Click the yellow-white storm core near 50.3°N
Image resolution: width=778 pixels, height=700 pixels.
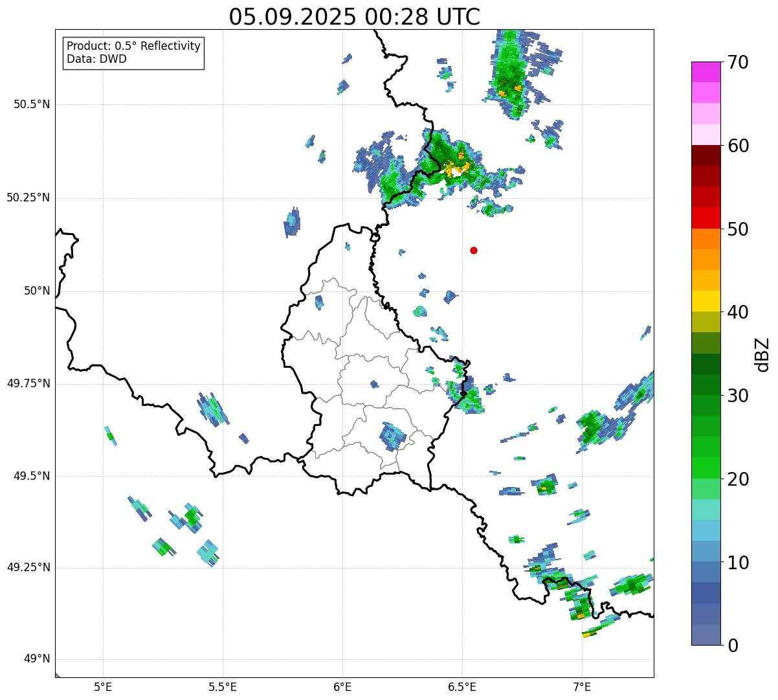[x=456, y=170]
